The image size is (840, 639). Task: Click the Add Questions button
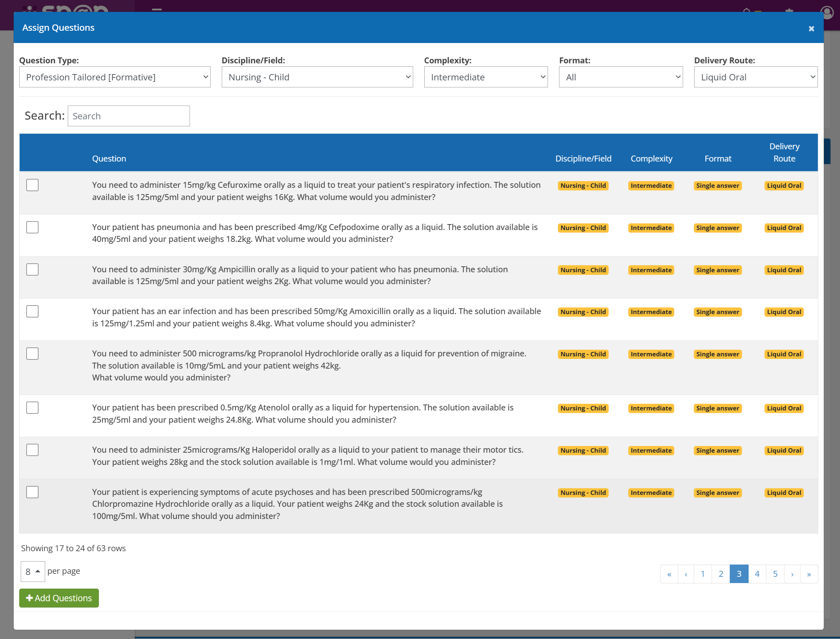(x=59, y=598)
